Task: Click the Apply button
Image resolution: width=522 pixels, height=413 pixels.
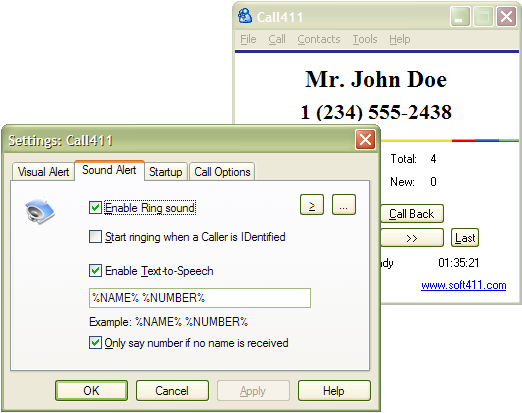Action: point(253,390)
